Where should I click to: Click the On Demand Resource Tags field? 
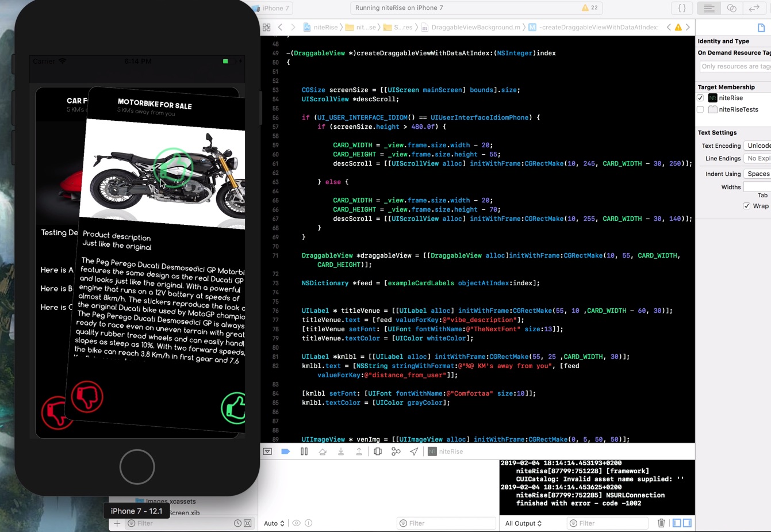click(x=735, y=67)
